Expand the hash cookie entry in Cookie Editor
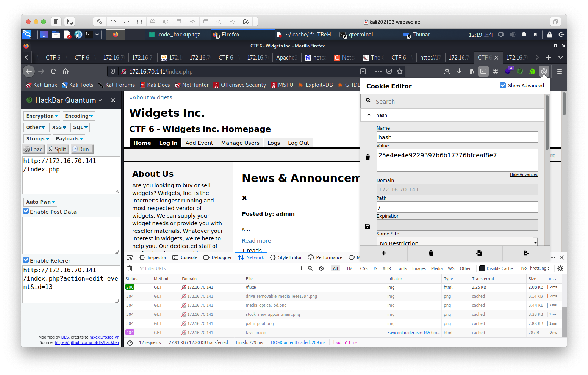The width and height of the screenshot is (588, 375). click(x=369, y=115)
